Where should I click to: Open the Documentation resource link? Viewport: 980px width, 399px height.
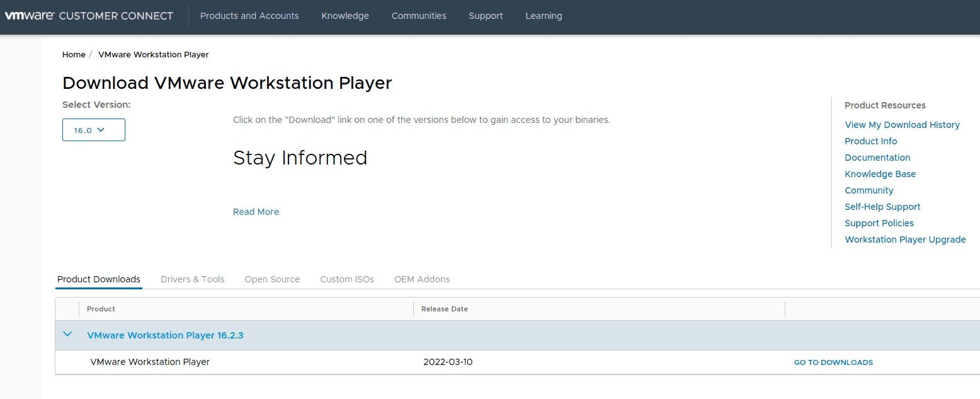(877, 158)
